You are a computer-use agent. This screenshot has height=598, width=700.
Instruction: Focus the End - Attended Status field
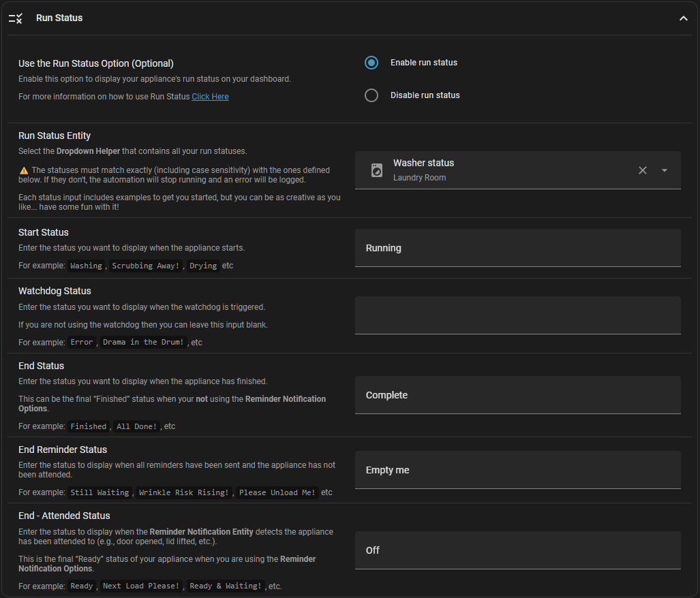517,550
